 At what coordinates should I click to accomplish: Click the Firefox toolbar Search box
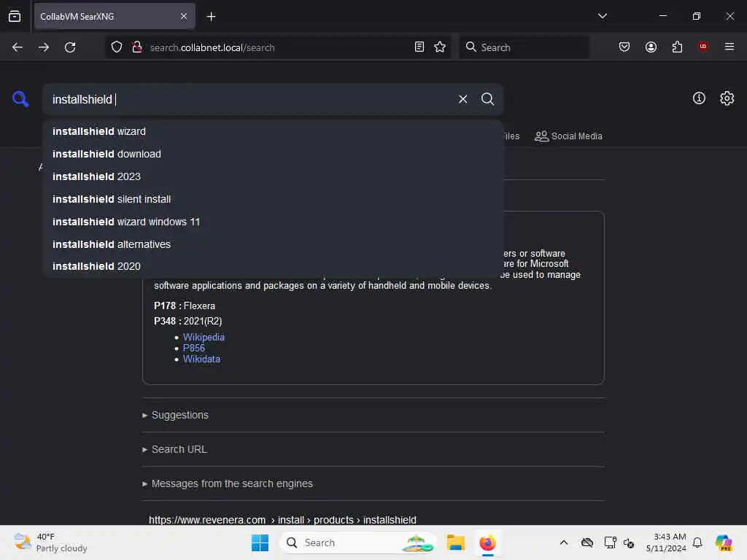[524, 47]
